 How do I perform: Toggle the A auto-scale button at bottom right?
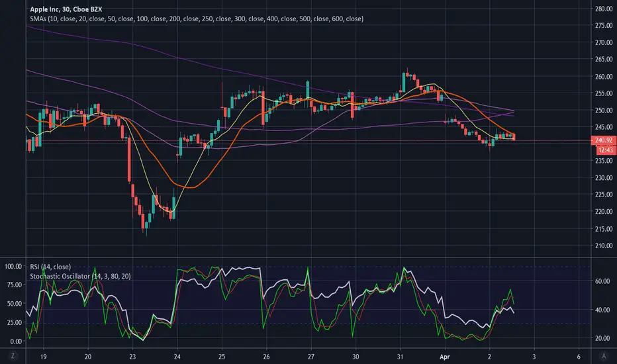[604, 356]
